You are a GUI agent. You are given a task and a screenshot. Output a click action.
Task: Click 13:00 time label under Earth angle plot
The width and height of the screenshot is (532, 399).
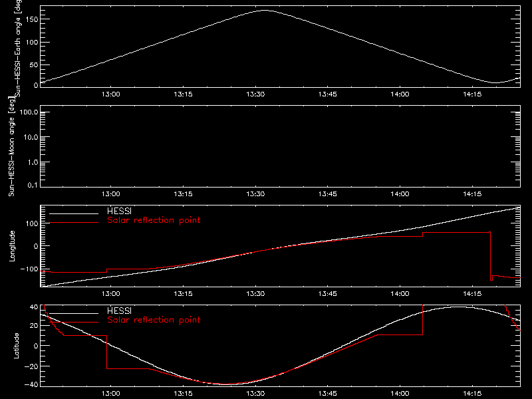click(x=110, y=94)
